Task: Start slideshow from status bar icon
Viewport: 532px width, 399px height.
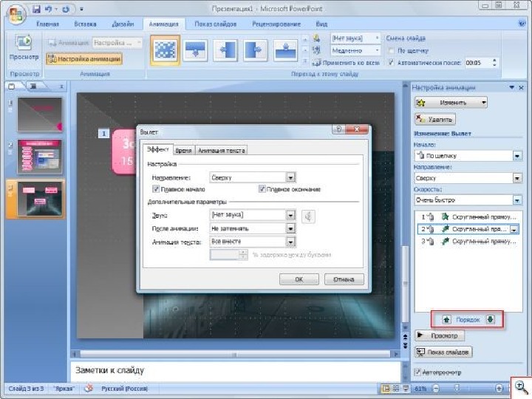Action: tap(406, 389)
